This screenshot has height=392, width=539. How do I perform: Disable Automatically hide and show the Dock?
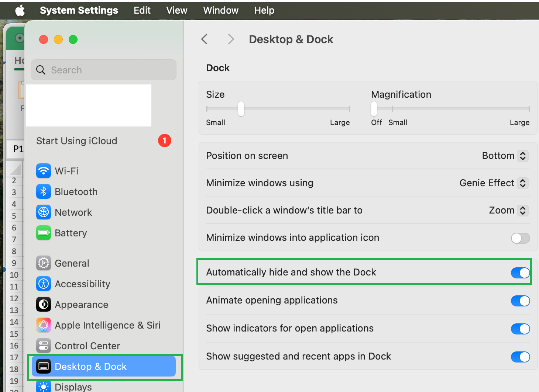pyautogui.click(x=520, y=273)
